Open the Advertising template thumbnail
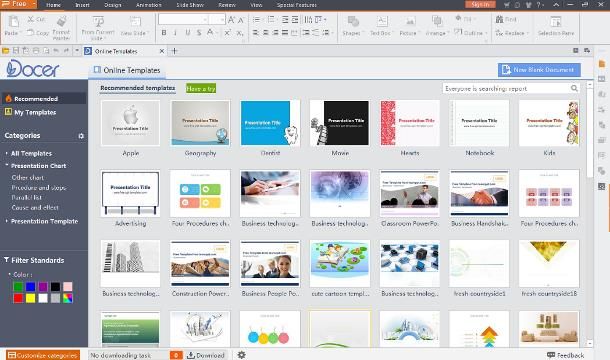Image resolution: width=610 pixels, height=360 pixels. 130,193
